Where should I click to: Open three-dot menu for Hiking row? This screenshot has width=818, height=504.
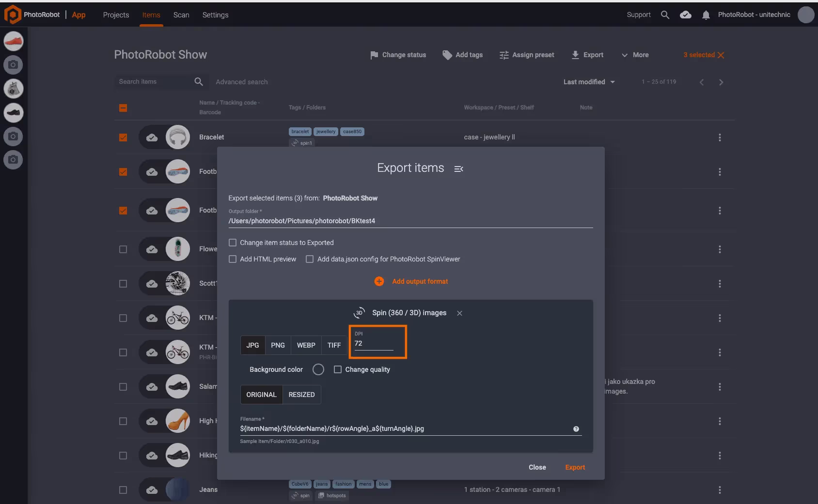click(x=720, y=456)
